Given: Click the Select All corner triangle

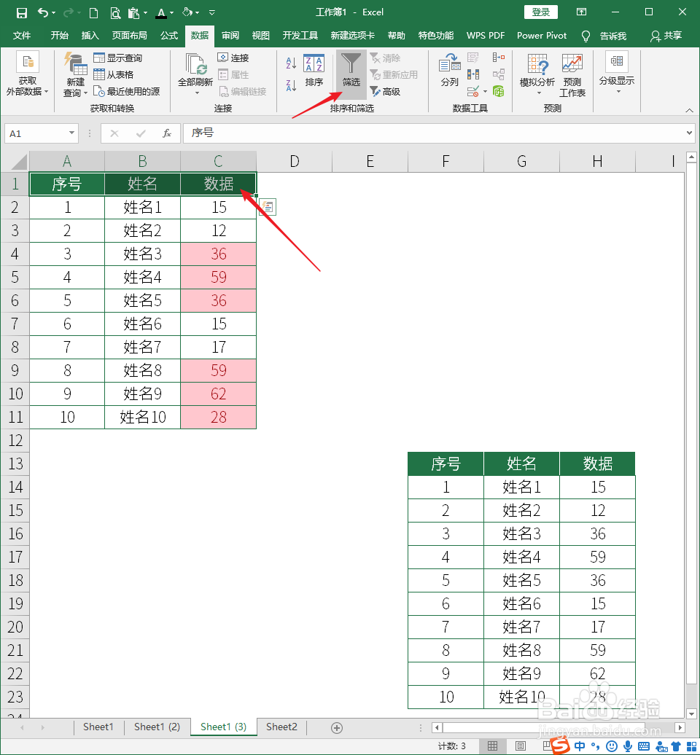Looking at the screenshot, I should [18, 163].
